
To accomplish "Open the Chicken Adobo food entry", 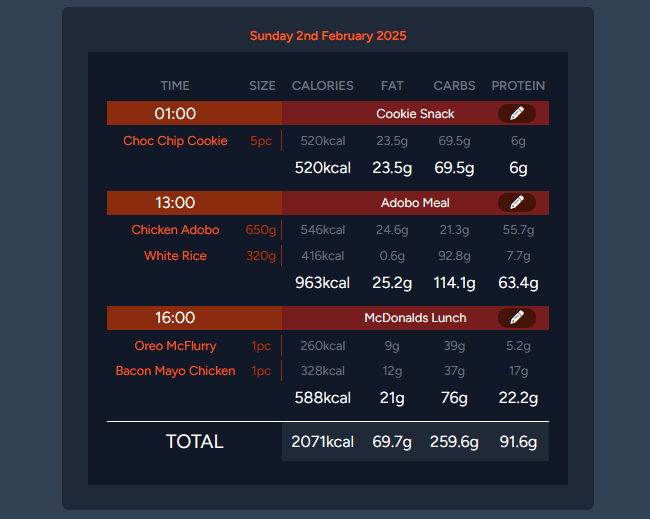I will [175, 230].
